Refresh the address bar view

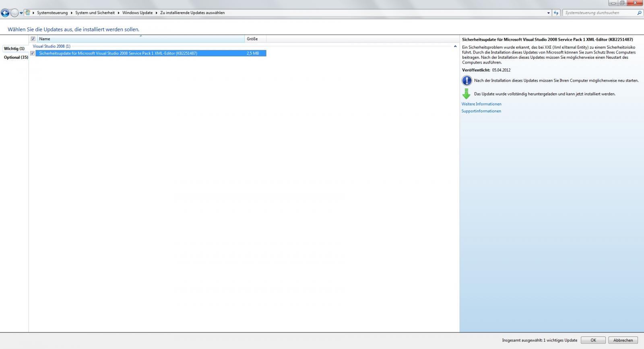pos(556,13)
